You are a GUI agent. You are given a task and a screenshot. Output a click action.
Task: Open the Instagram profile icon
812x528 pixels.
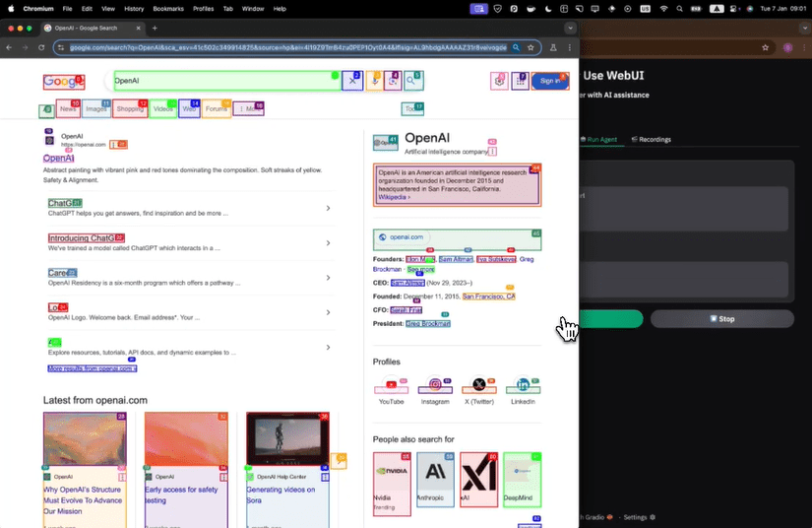coord(435,385)
